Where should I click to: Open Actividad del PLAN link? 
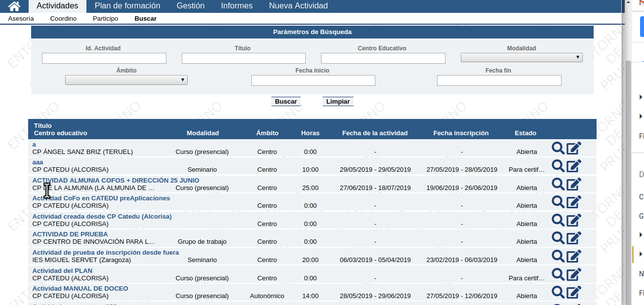(62, 271)
